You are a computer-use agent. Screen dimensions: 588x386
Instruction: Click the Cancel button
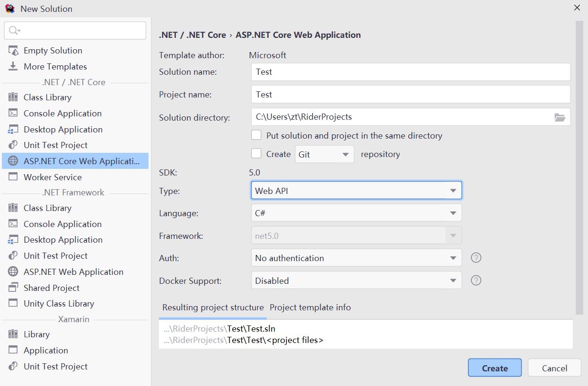[x=554, y=368]
